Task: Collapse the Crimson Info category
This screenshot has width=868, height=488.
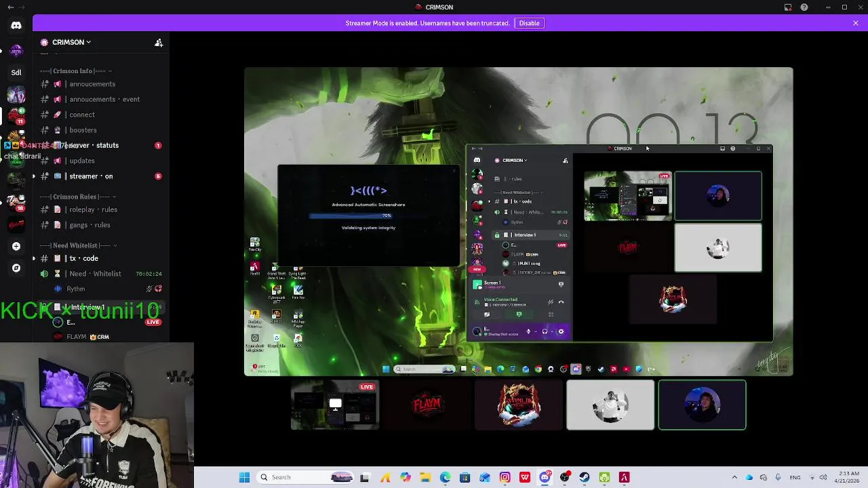Action: [x=75, y=71]
